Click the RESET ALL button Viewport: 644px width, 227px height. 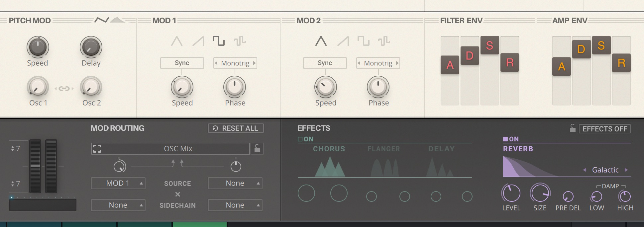pos(236,128)
